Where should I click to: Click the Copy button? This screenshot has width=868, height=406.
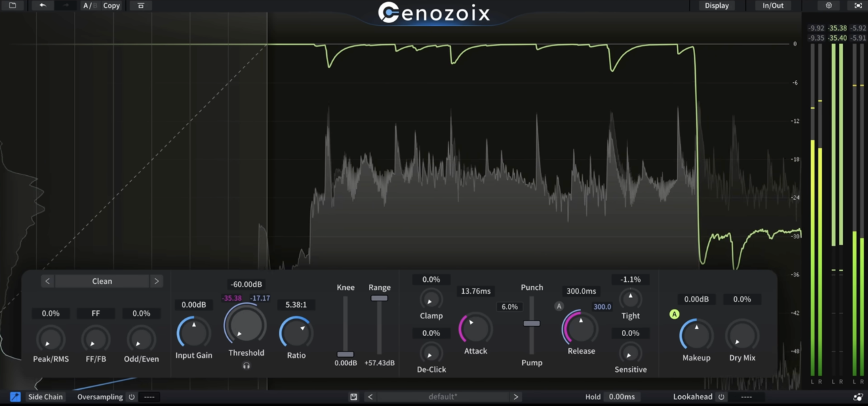[x=111, y=5]
